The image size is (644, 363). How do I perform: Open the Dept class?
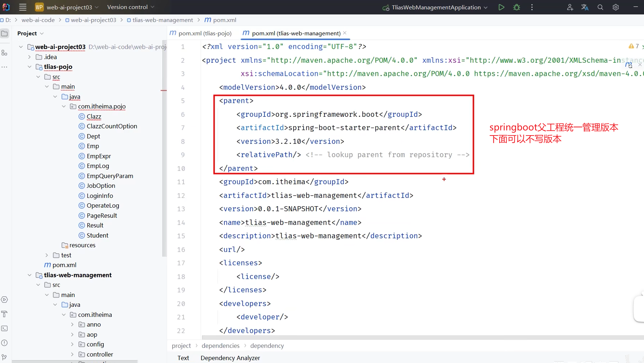pyautogui.click(x=93, y=136)
